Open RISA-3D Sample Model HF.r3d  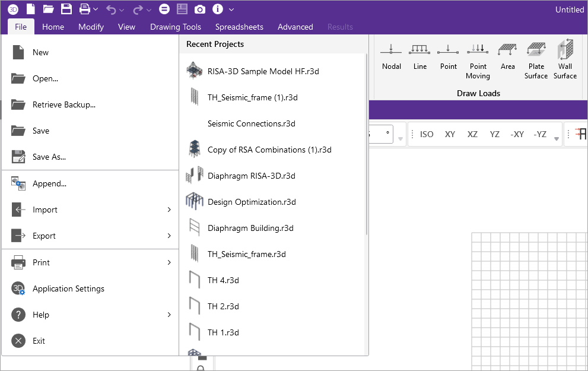point(272,71)
